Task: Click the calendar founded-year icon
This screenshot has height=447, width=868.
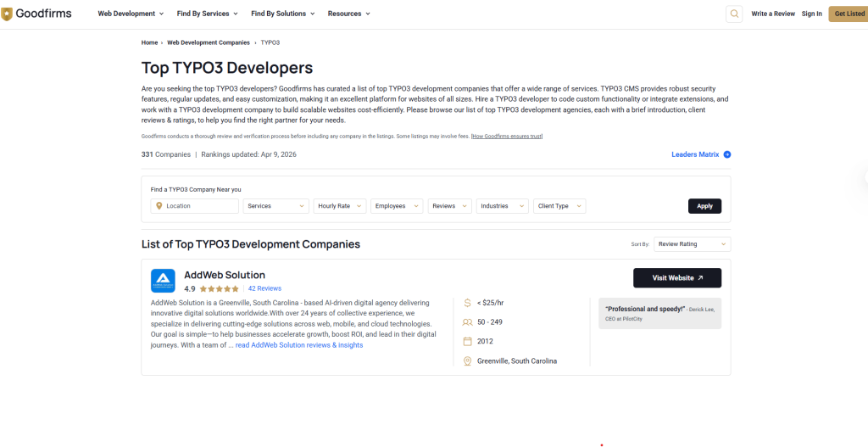Action: click(467, 341)
